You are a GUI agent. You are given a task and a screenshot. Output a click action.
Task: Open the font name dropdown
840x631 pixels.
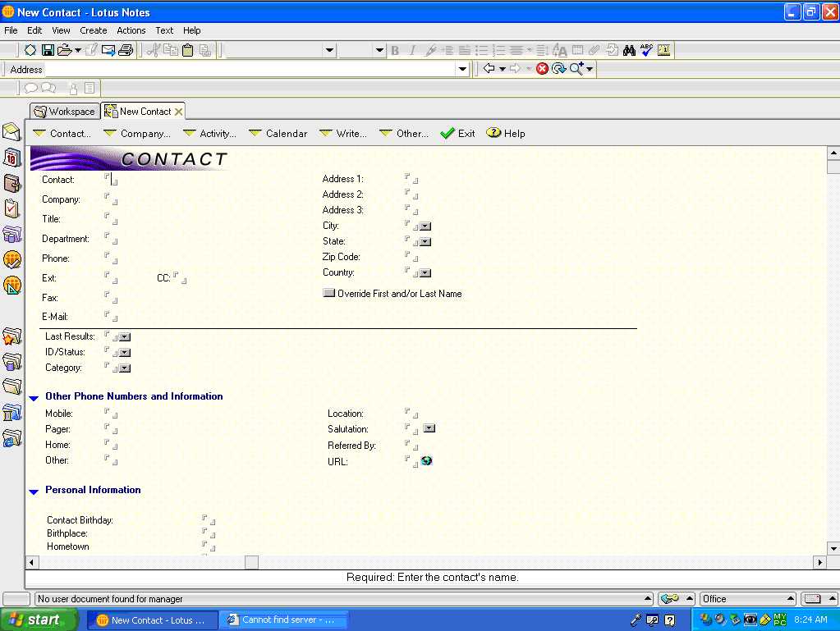(x=329, y=50)
